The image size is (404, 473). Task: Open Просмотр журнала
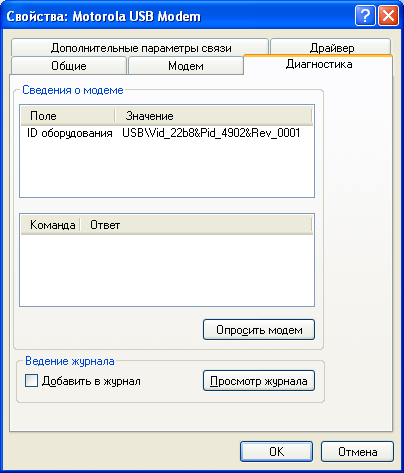coord(259,381)
